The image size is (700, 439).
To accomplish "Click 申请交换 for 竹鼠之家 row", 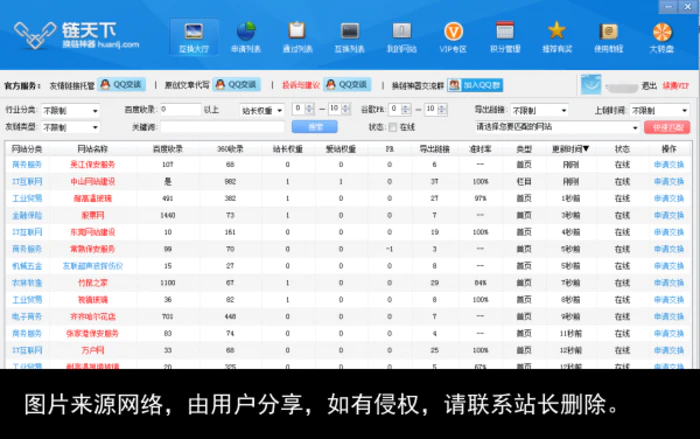I will point(669,283).
